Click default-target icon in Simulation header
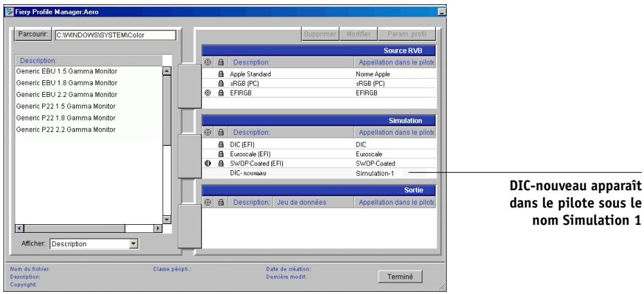This screenshot has height=294, width=644. [208, 132]
